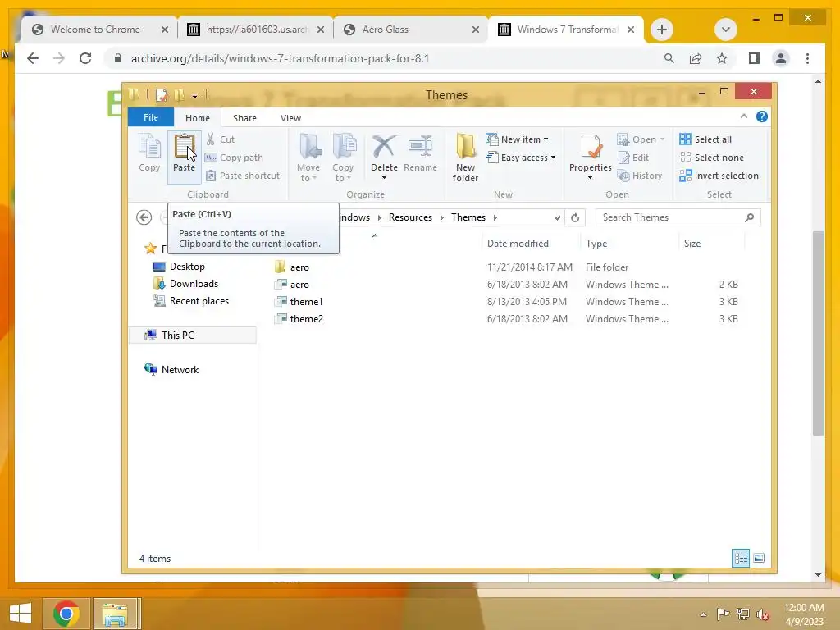Open Quick Access Toolbar customize dropdown

pyautogui.click(x=195, y=96)
